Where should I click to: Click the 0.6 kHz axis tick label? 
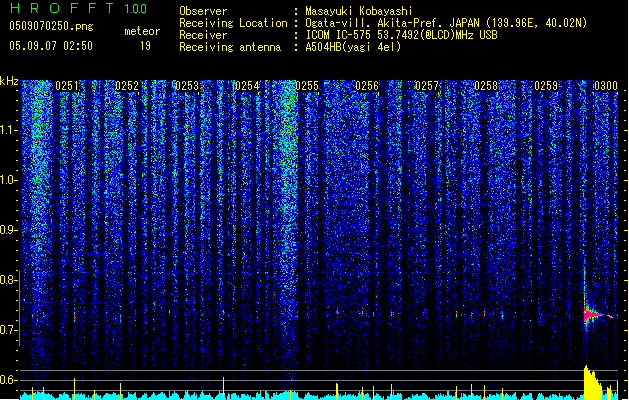pos(8,380)
